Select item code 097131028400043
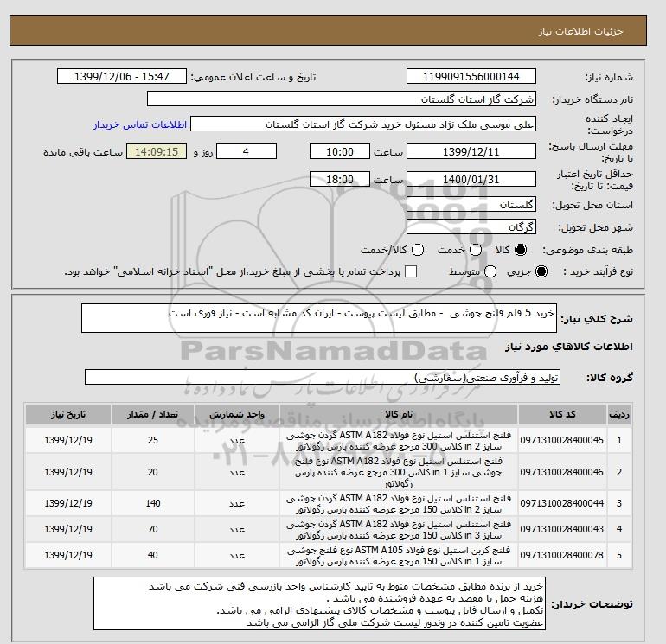666x644 pixels. (561, 529)
